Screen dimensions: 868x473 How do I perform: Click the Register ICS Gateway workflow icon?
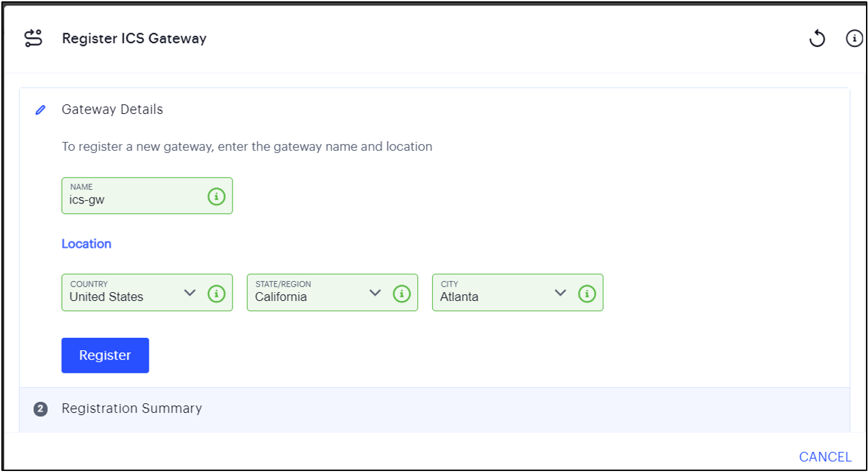click(x=34, y=38)
